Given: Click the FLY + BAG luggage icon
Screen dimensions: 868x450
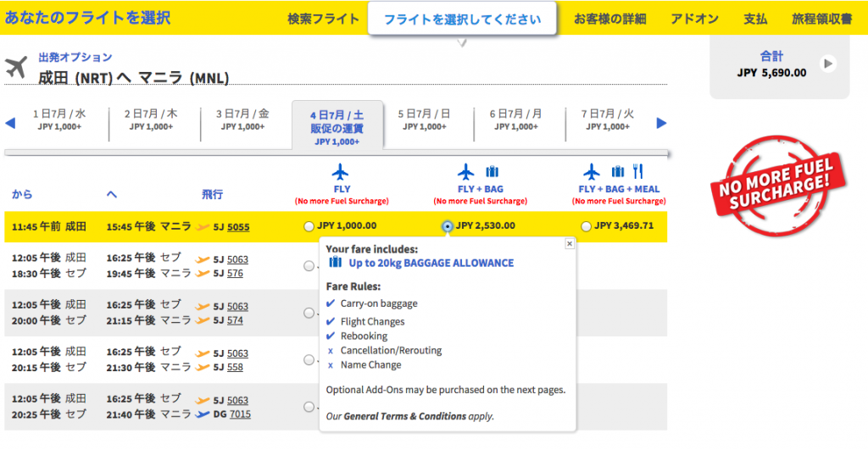Looking at the screenshot, I should pos(492,171).
